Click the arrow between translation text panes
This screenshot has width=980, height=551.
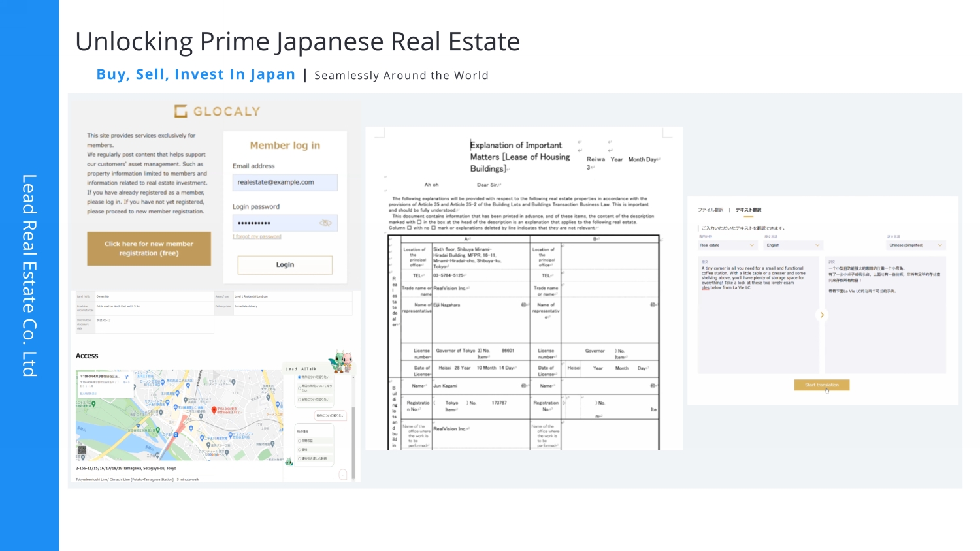[x=822, y=315]
